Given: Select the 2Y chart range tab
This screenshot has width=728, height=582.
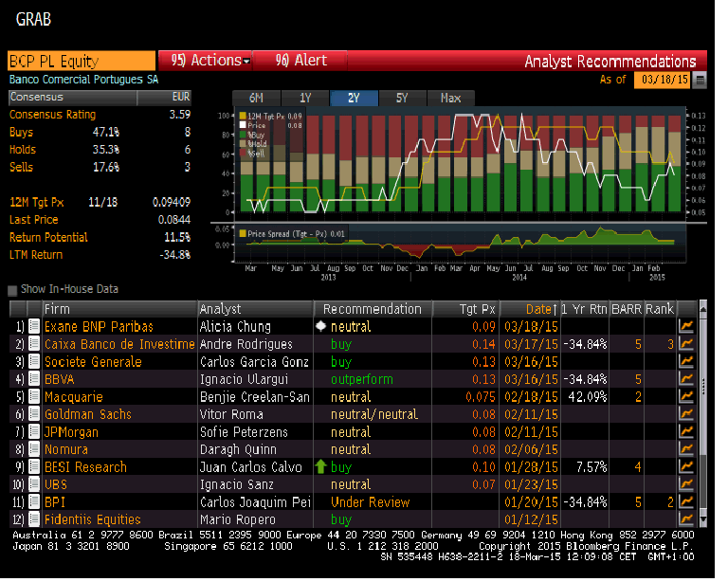Looking at the screenshot, I should coord(354,98).
